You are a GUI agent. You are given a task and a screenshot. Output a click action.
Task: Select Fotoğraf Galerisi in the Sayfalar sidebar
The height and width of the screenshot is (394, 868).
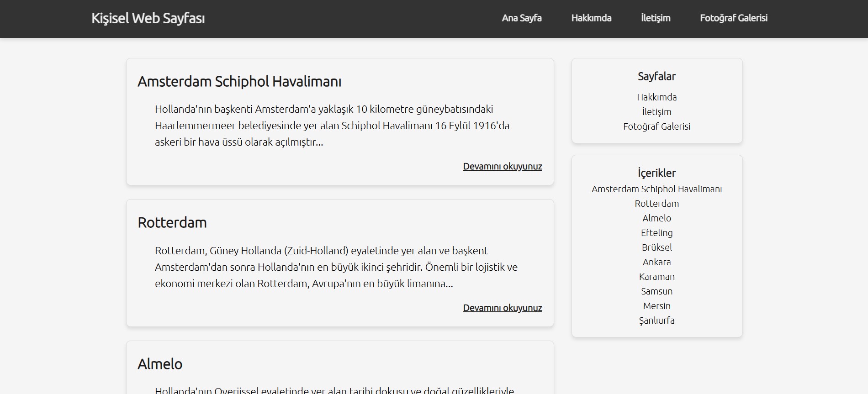tap(657, 126)
